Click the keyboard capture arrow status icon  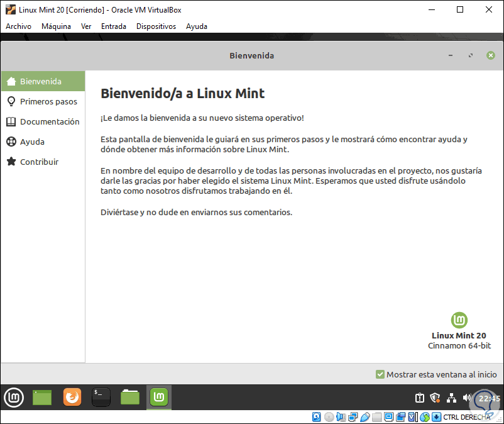[x=437, y=417]
